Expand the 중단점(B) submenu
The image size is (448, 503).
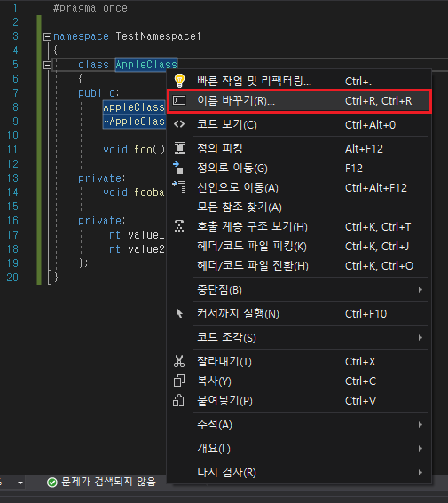(299, 290)
